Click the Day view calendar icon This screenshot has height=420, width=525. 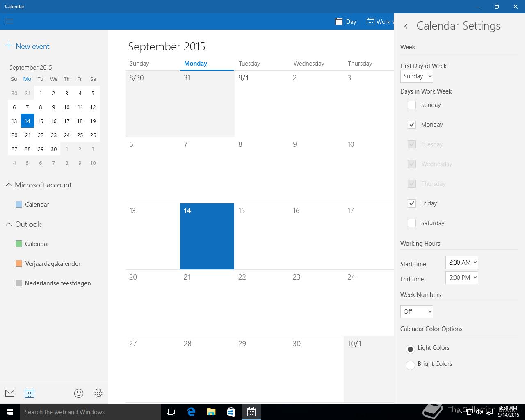point(339,21)
